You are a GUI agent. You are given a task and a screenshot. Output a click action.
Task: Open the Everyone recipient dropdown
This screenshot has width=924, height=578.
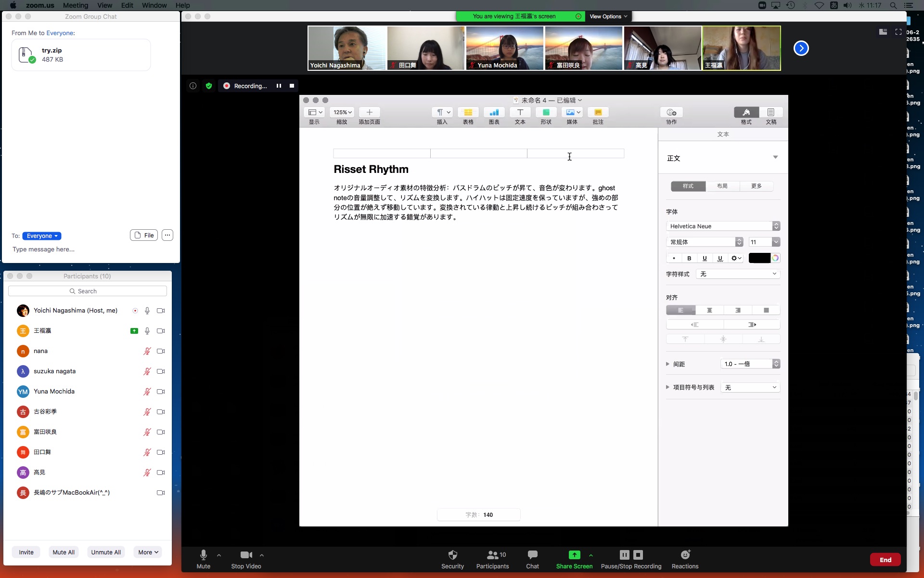(42, 236)
